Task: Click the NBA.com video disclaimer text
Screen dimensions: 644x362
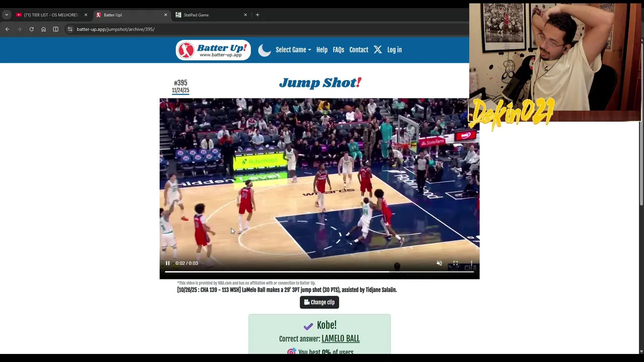Action: 246,283
